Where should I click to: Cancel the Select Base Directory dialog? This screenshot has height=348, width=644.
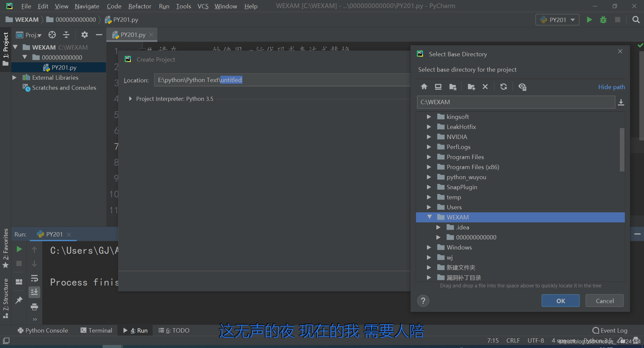pyautogui.click(x=604, y=301)
